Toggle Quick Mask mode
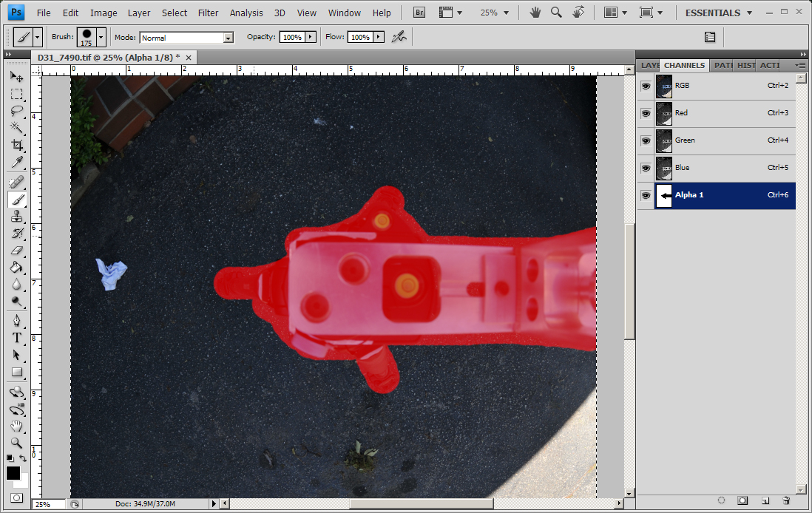The image size is (812, 513). click(16, 498)
